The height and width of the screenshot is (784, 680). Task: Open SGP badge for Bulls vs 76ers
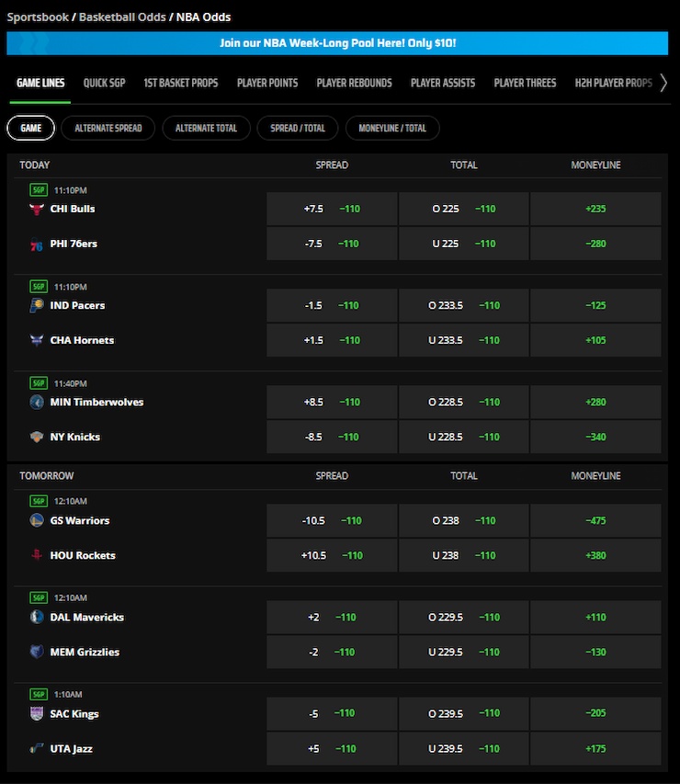39,190
